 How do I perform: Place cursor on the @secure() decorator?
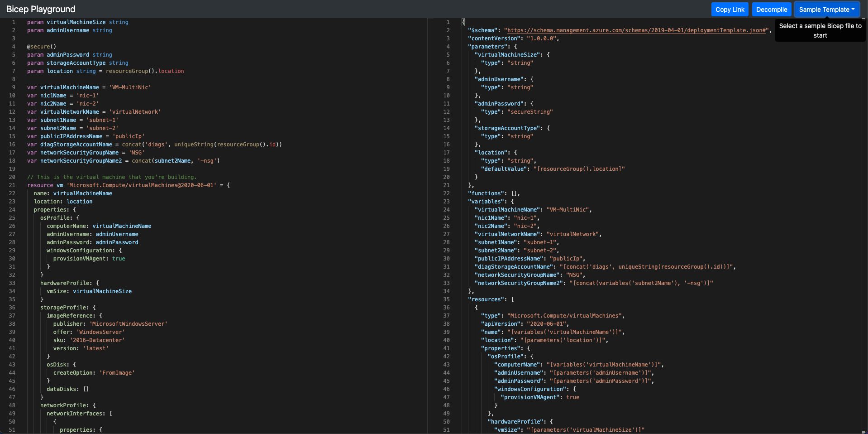pos(41,47)
